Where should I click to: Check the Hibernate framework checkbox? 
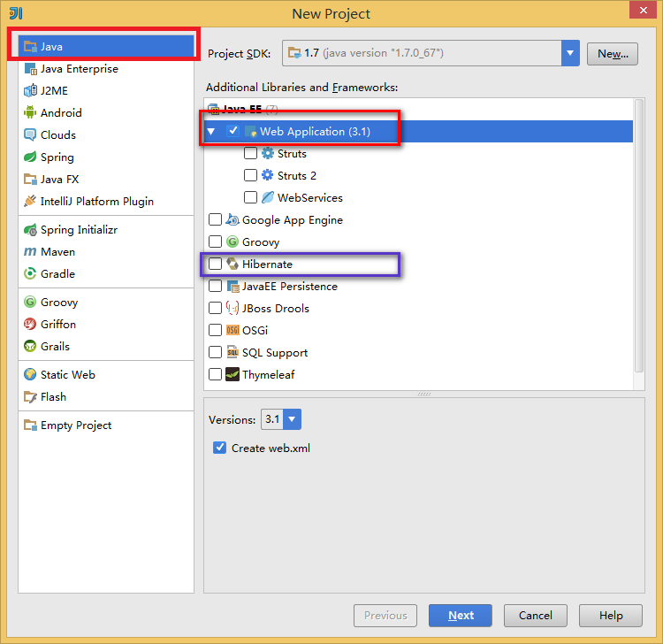pyautogui.click(x=215, y=264)
